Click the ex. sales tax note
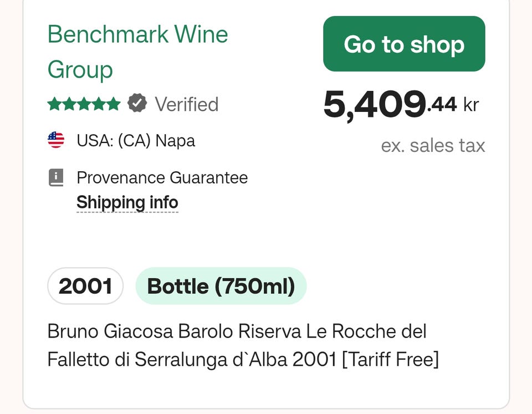This screenshot has height=414, width=532. tap(433, 146)
